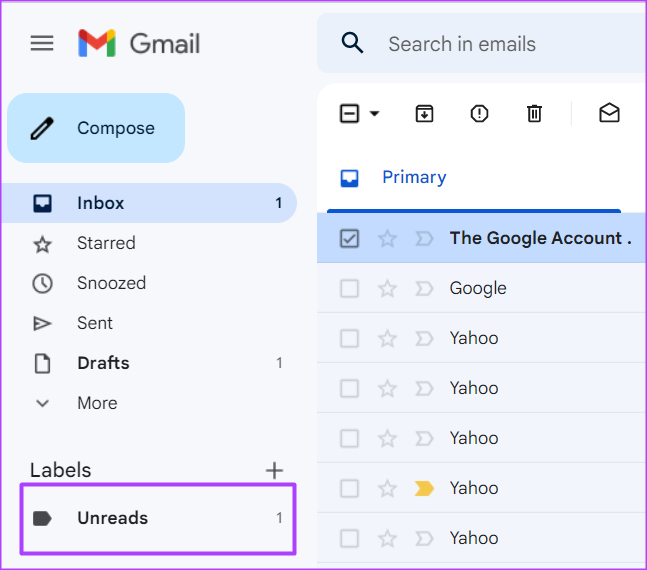Open the Starred folder
This screenshot has width=647, height=570.
tap(149, 243)
